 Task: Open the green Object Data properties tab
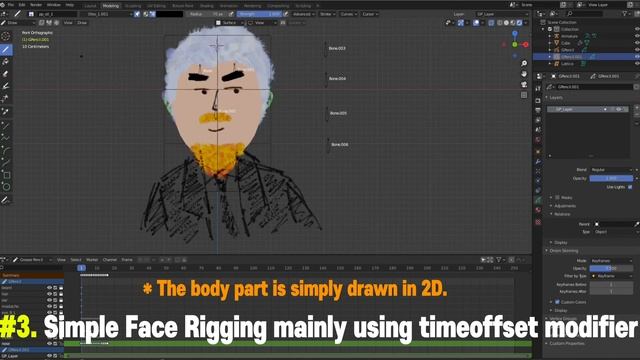(538, 200)
